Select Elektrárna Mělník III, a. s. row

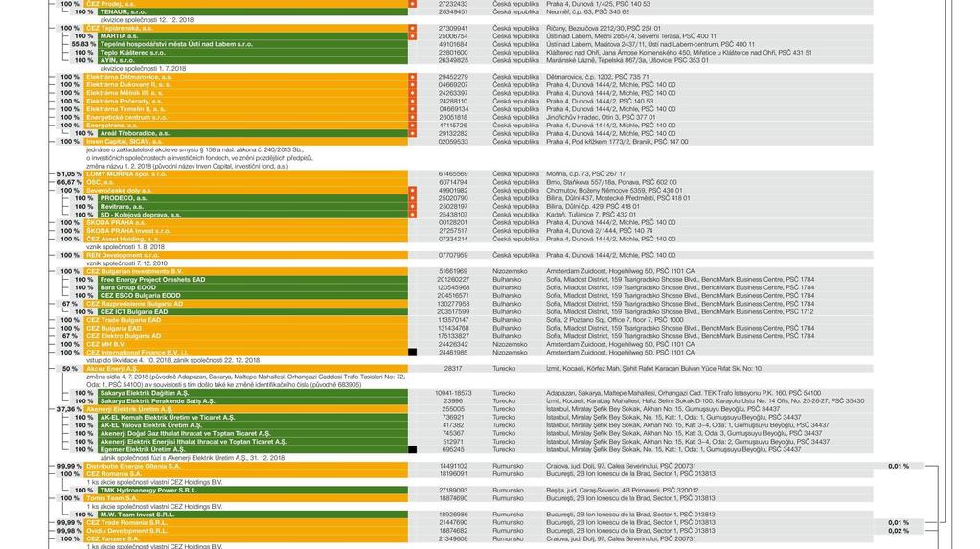point(246,93)
